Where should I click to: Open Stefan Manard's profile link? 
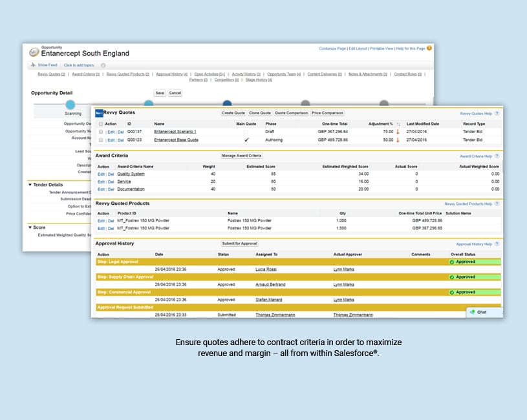pyautogui.click(x=269, y=300)
